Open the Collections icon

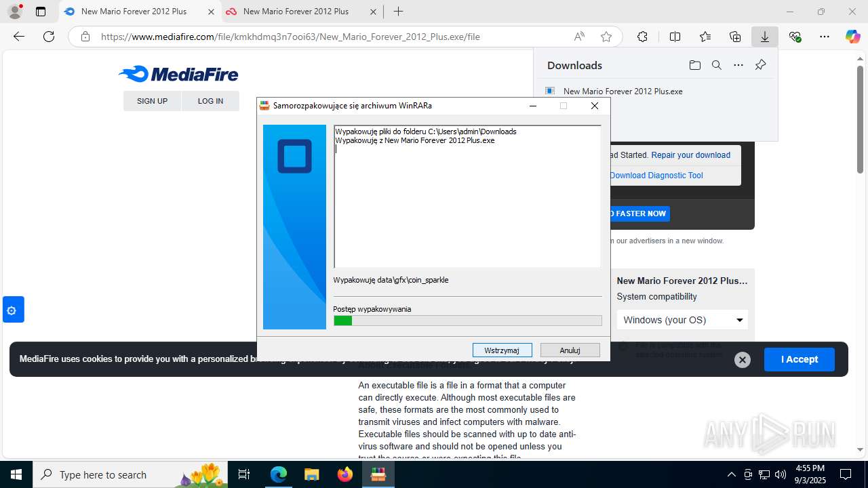point(735,37)
